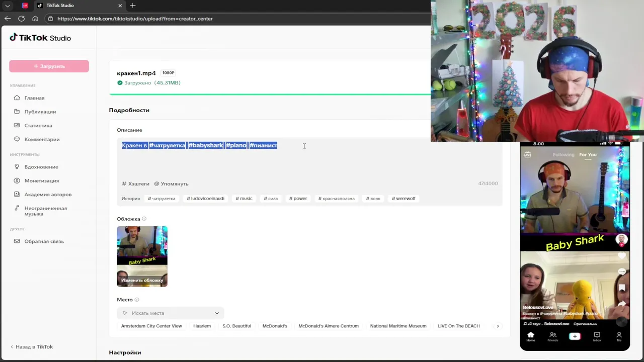644x362 pixels.
Task: Click the Публикации folder icon
Action: click(x=17, y=112)
